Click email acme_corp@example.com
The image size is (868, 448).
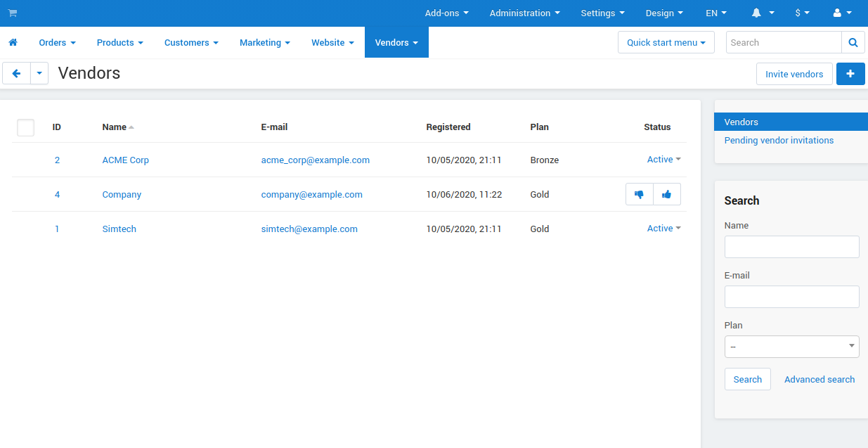click(316, 160)
